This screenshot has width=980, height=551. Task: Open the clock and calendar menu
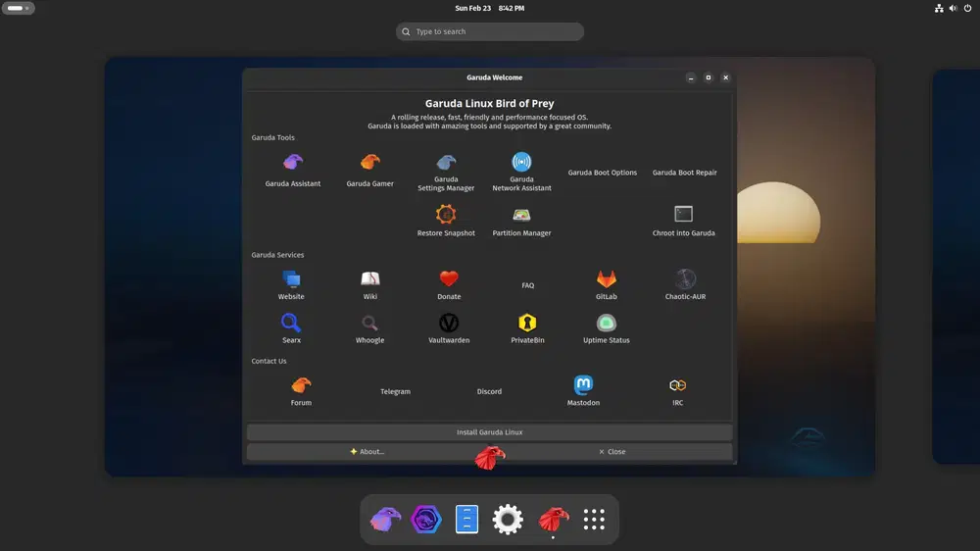(489, 8)
